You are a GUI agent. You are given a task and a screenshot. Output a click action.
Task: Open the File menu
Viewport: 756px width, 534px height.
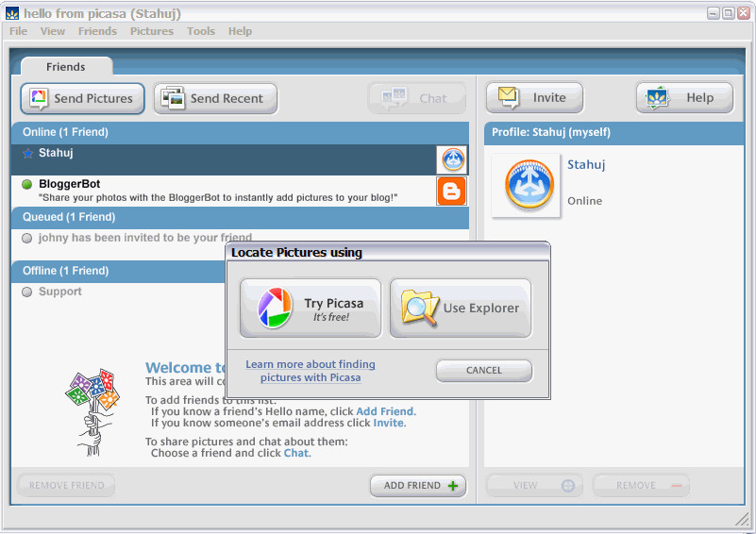(x=18, y=31)
